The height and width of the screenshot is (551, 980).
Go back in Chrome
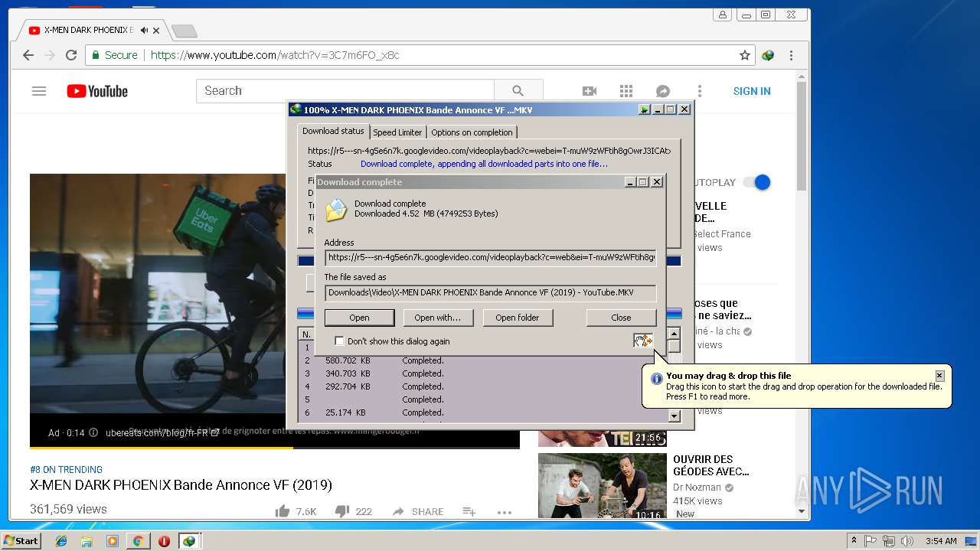click(x=28, y=55)
